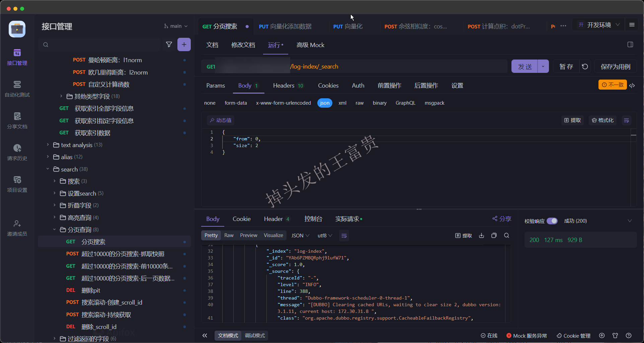
Task: Click the shirt skin icon in status bar
Action: tap(615, 336)
